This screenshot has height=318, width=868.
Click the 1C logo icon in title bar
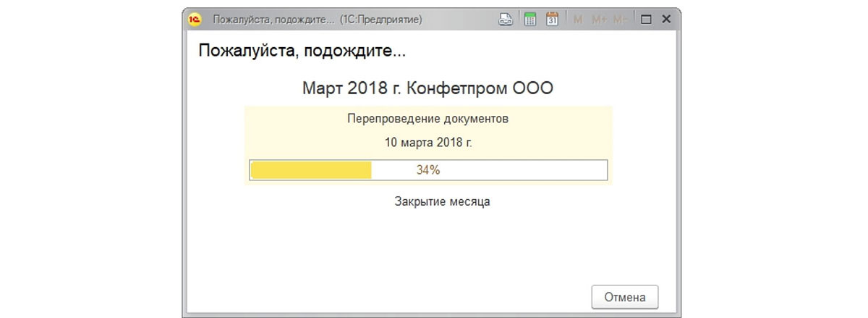(195, 20)
